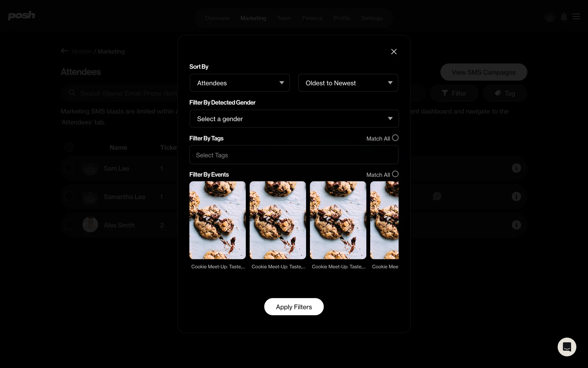The image size is (588, 368).
Task: Click the back arrow beside Mobbin
Action: click(x=64, y=51)
